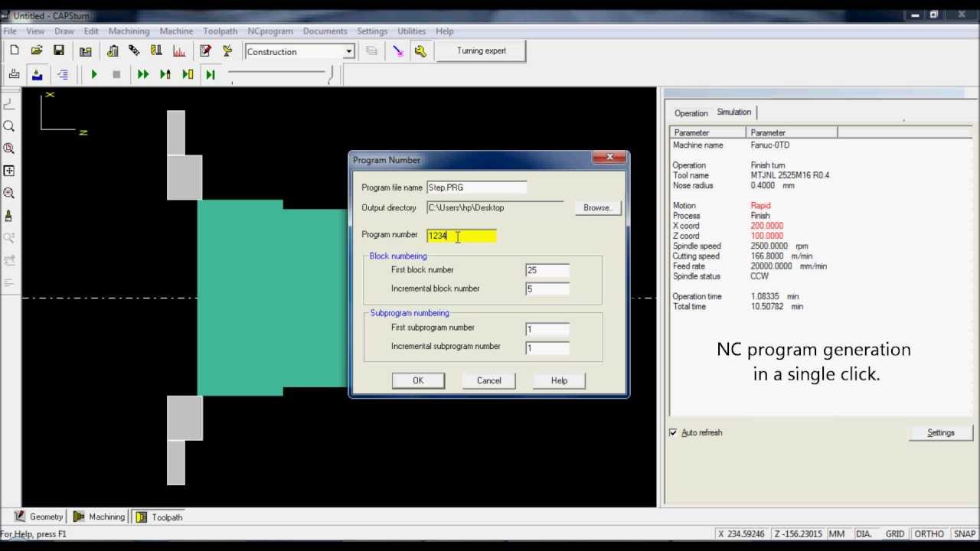Toggle GRID in the status bar
The height and width of the screenshot is (551, 980).
click(x=895, y=533)
